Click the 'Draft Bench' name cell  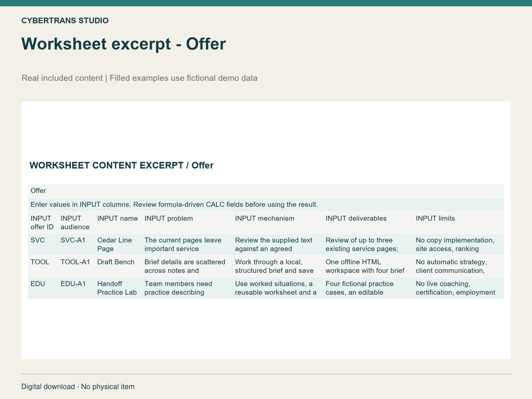118,266
